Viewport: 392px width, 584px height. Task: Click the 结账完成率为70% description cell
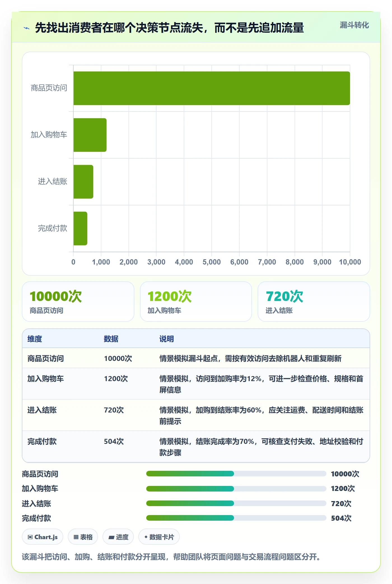pyautogui.click(x=261, y=447)
